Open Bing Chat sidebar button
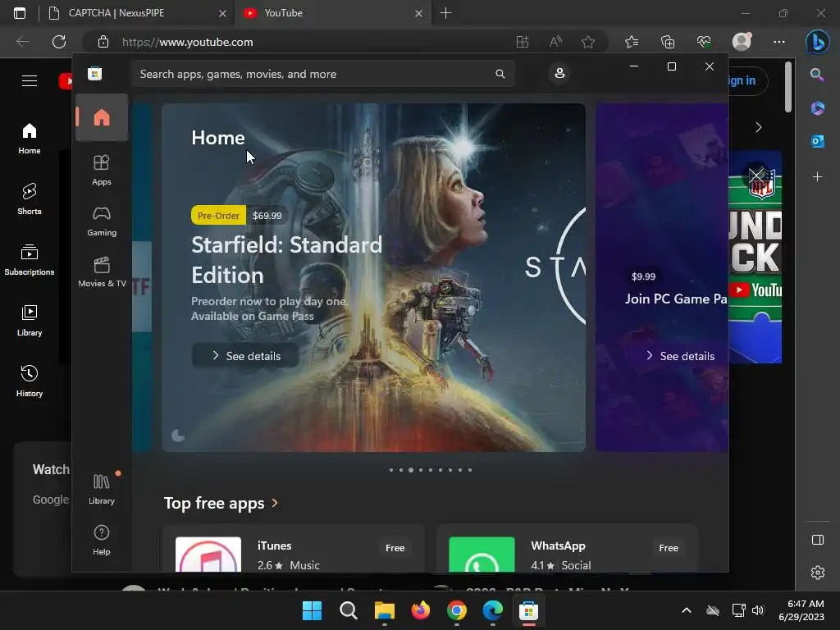The width and height of the screenshot is (840, 630). pos(818,42)
